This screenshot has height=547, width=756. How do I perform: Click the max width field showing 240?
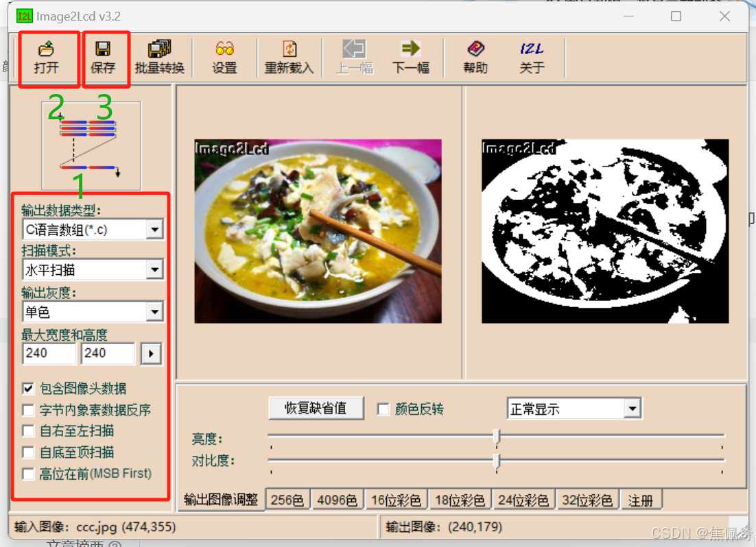(49, 353)
